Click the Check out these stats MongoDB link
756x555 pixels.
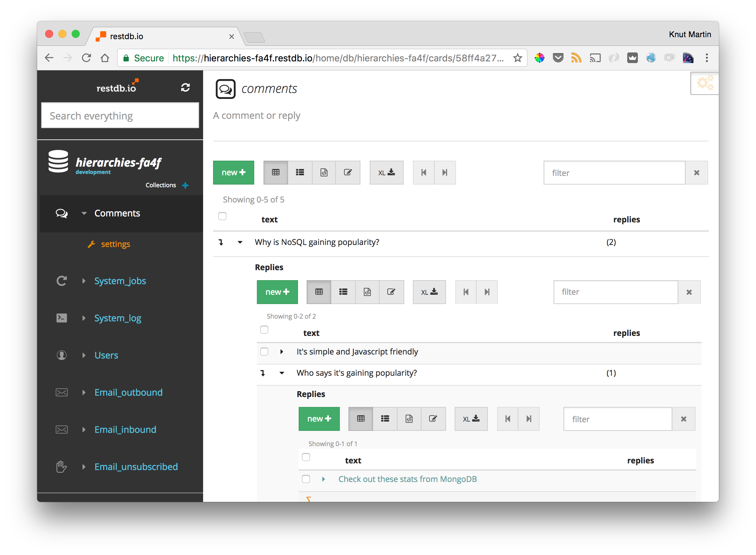(407, 479)
